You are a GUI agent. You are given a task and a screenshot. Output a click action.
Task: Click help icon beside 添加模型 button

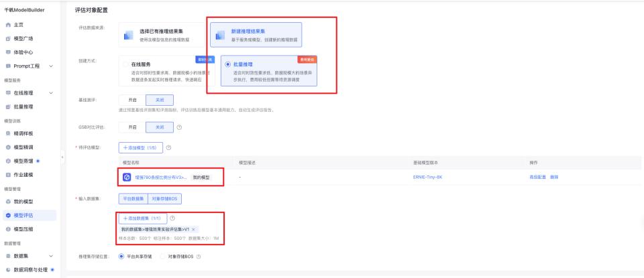[x=168, y=147]
